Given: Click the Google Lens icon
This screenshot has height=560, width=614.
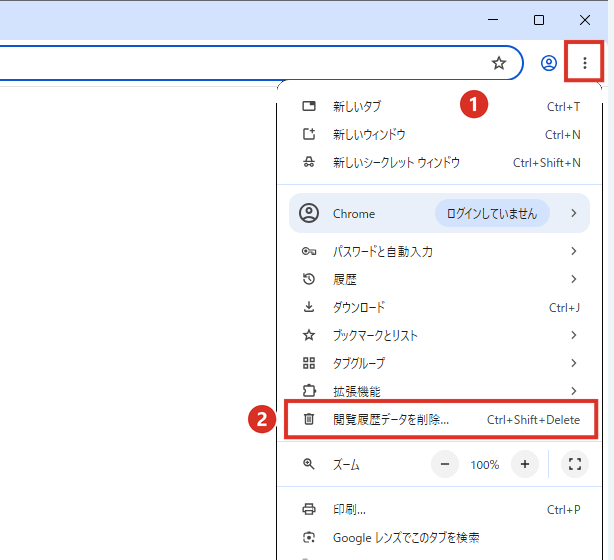Looking at the screenshot, I should pos(309,537).
